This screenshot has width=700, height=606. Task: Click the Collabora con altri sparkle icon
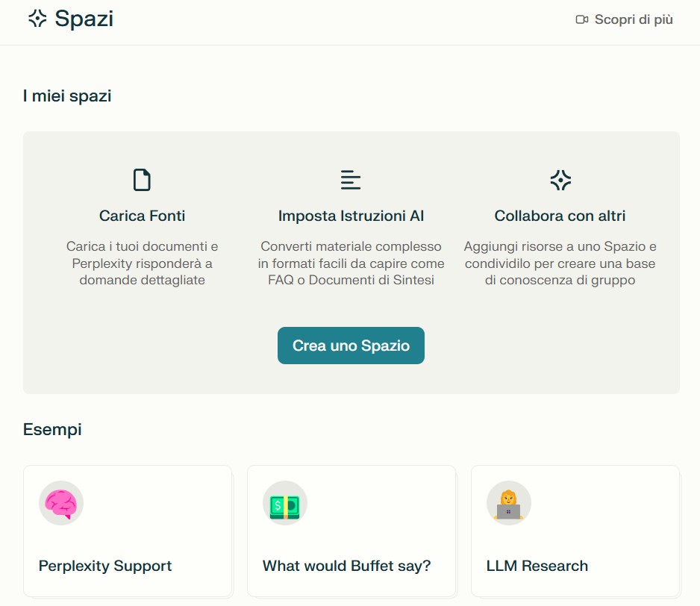(560, 179)
